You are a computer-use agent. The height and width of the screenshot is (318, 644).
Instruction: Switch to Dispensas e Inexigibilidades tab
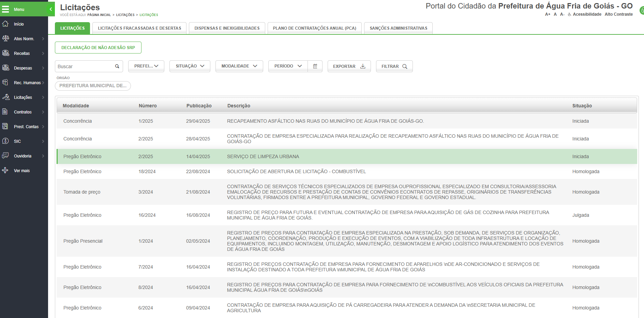coord(227,28)
